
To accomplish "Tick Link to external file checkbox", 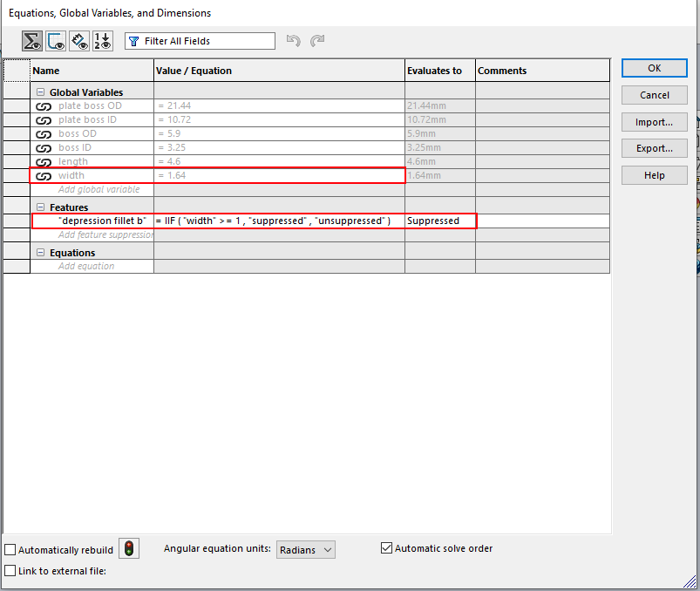I will pos(10,571).
